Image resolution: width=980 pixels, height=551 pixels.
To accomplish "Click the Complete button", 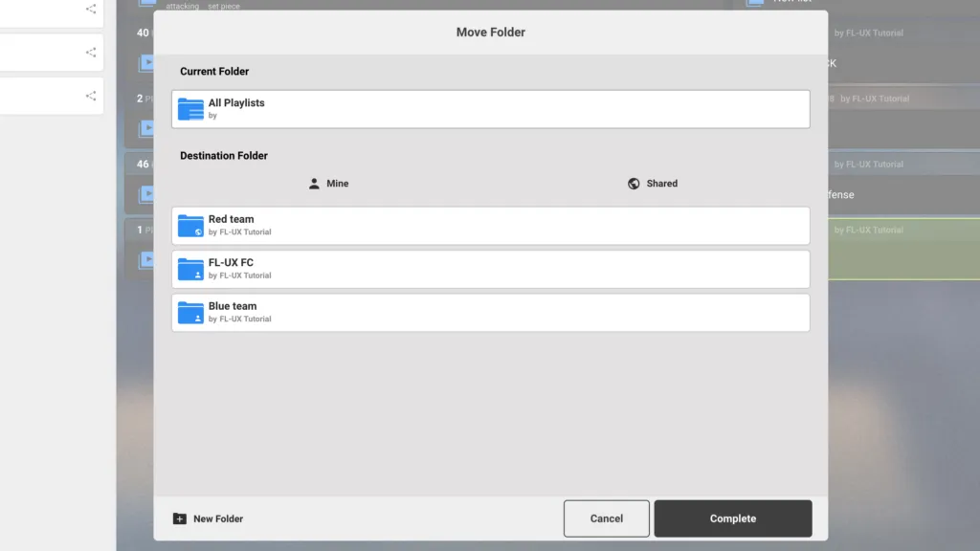I will 732,518.
